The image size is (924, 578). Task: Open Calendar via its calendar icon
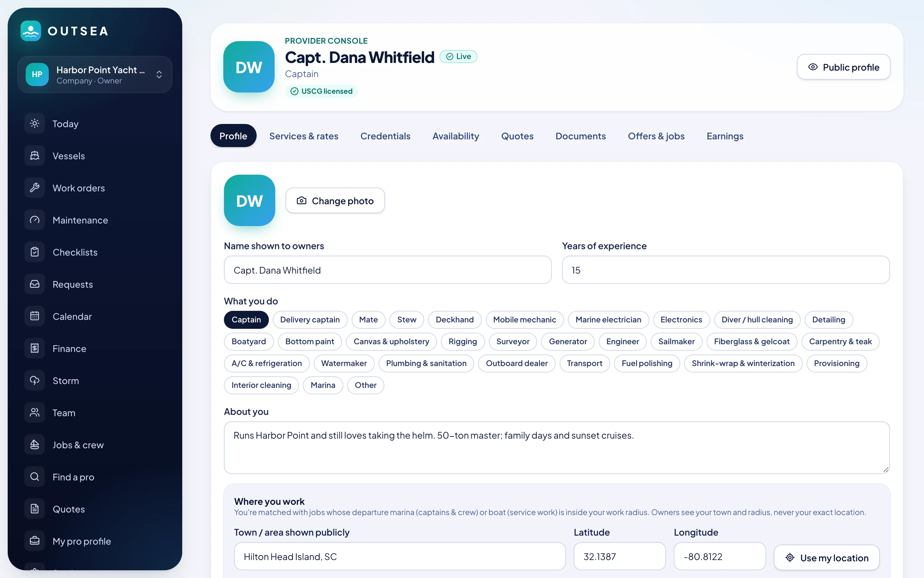coord(35,316)
